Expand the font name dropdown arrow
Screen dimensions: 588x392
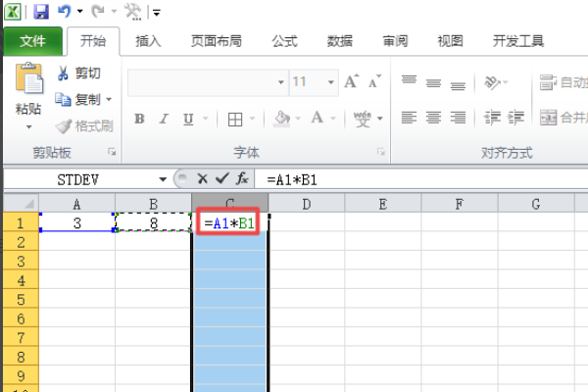tap(281, 82)
